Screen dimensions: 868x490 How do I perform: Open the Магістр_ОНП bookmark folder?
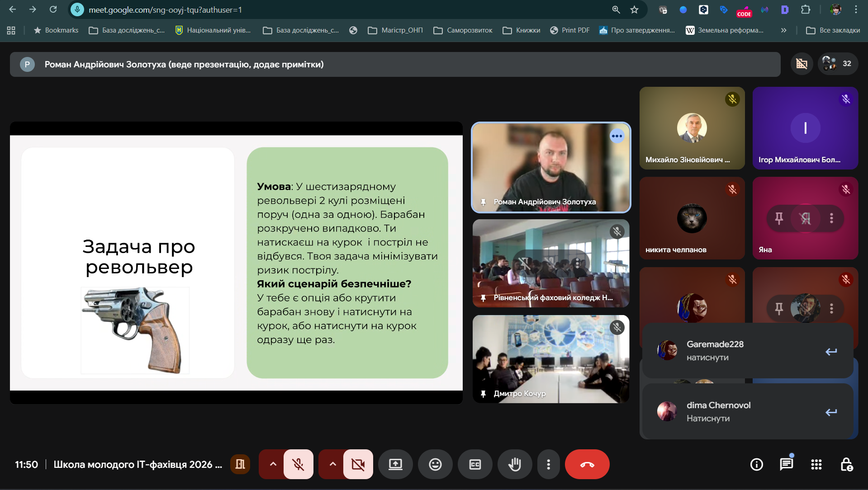coord(395,30)
